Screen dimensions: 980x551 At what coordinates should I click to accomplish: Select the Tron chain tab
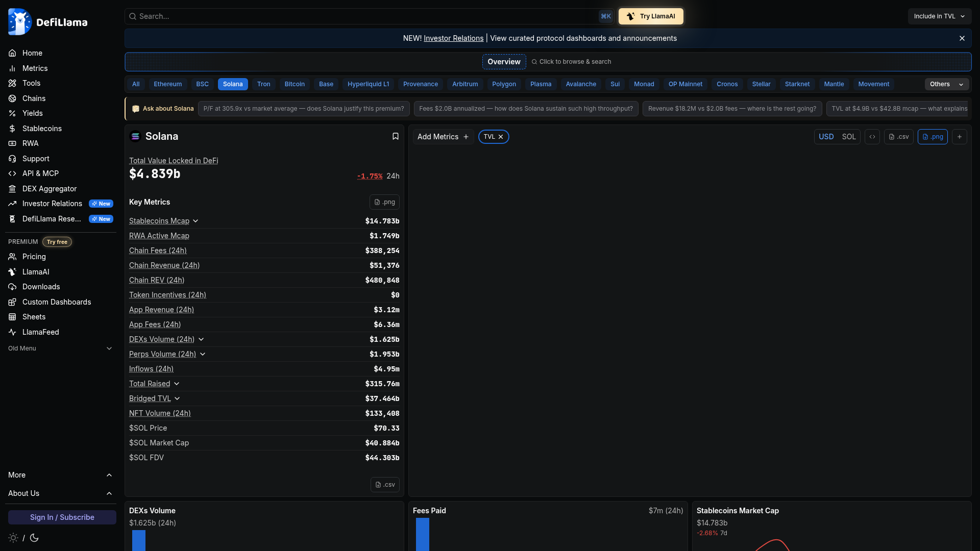(x=264, y=84)
